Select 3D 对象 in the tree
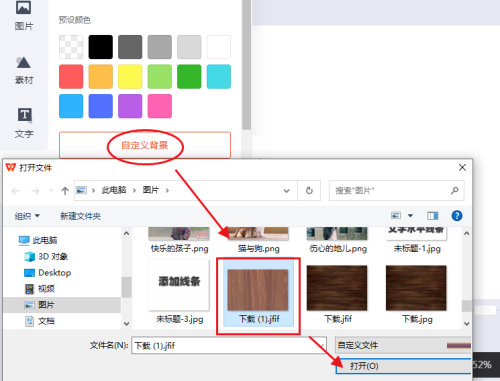 [46, 256]
